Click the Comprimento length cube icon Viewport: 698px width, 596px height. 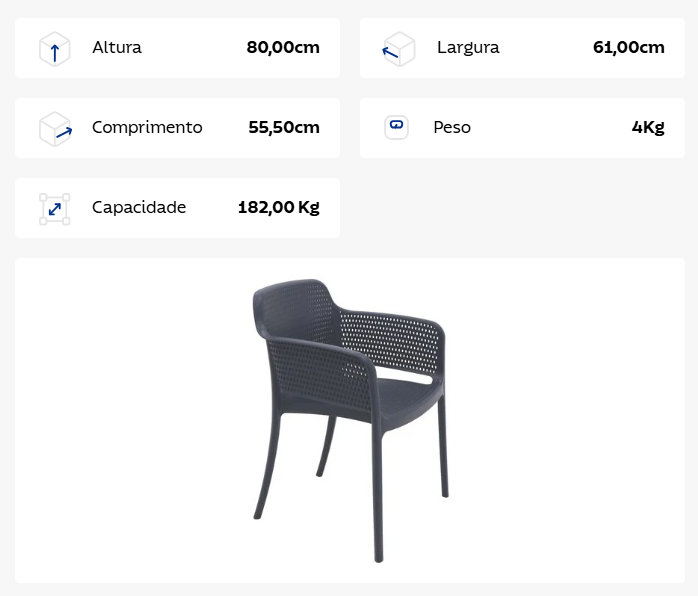click(x=55, y=129)
